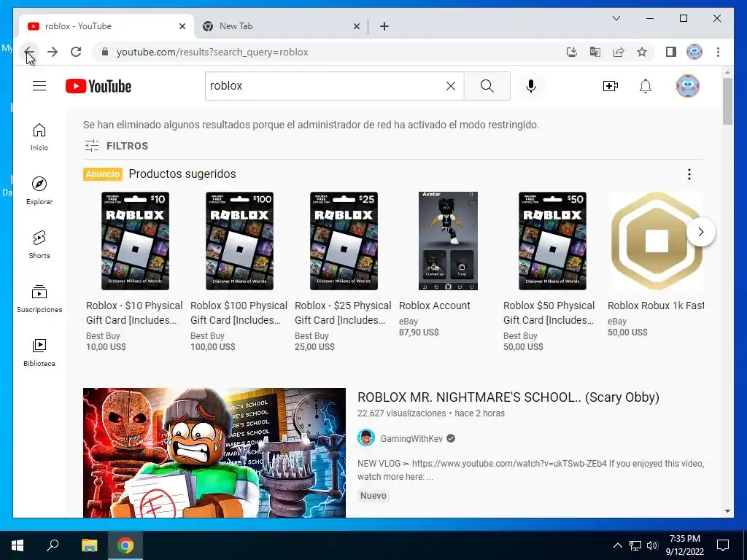Viewport: 747px width, 560px height.
Task: Install app icon in address bar
Action: 572,52
